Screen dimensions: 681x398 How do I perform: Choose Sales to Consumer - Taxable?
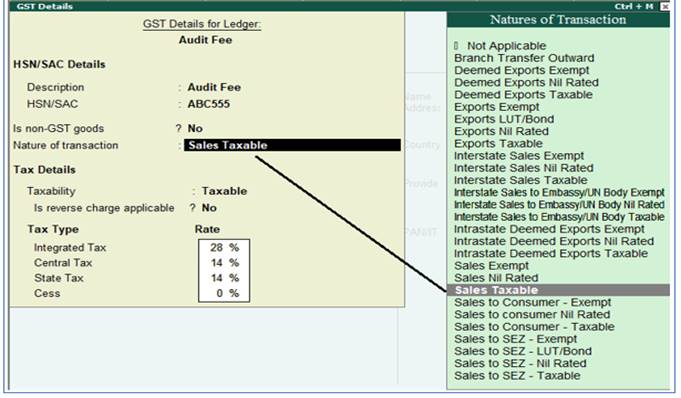click(x=534, y=326)
